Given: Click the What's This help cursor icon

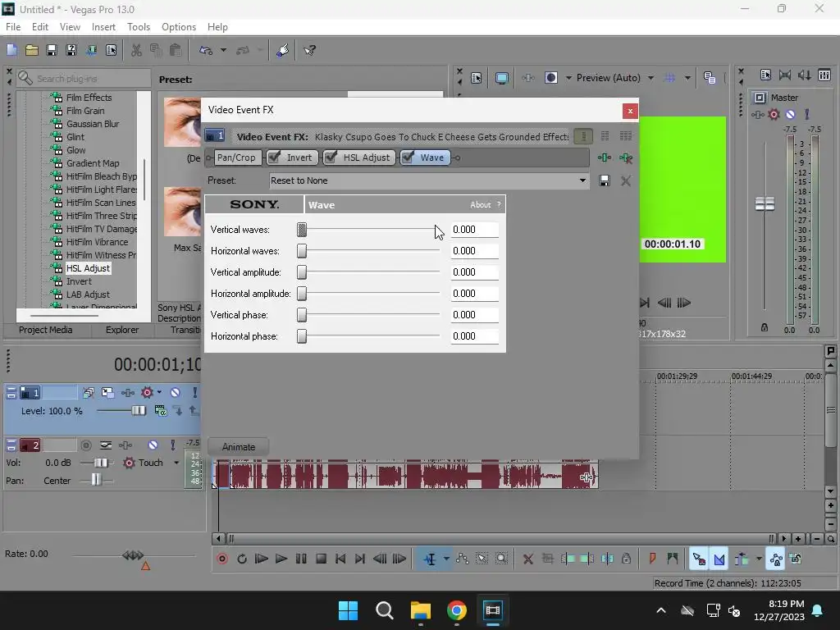Looking at the screenshot, I should [309, 50].
